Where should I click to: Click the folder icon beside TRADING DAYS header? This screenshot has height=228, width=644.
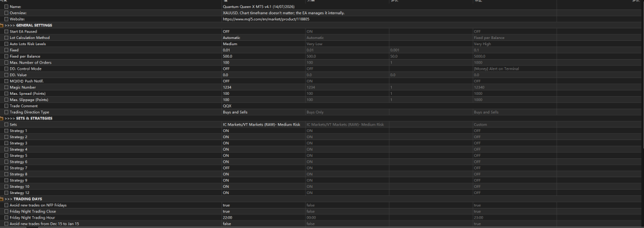pyautogui.click(x=2, y=199)
